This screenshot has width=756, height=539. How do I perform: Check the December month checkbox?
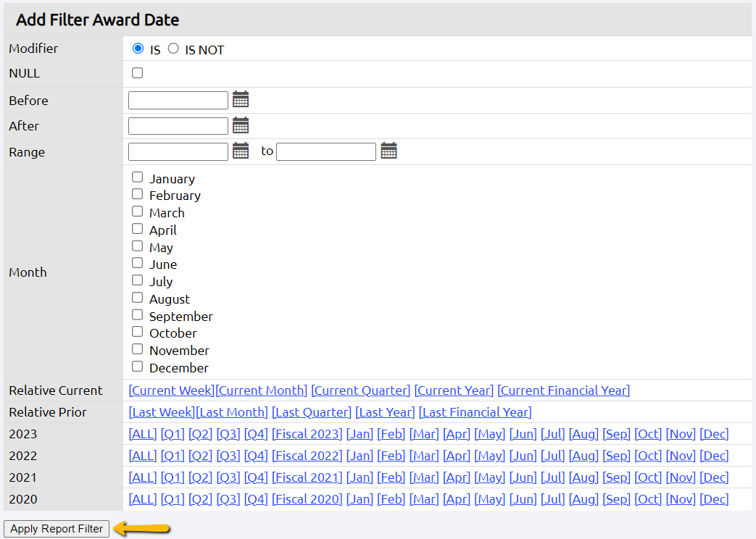coord(137,366)
